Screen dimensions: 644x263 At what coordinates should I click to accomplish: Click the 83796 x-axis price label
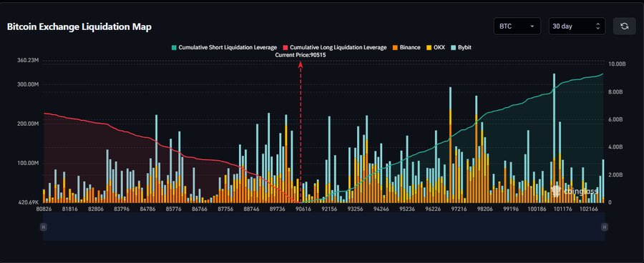[x=122, y=209]
